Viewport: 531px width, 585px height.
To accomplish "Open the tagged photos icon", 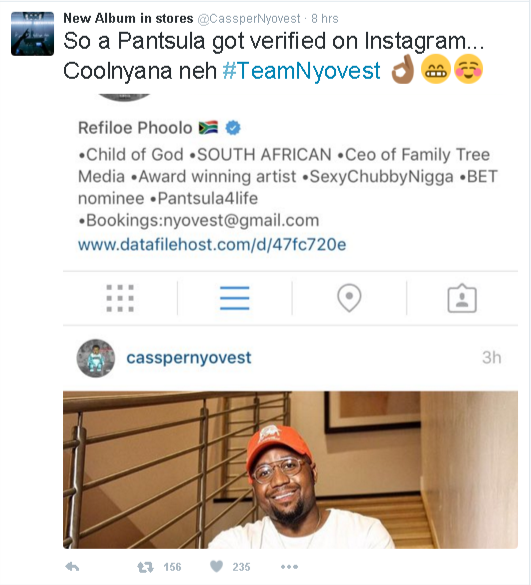I will tap(462, 298).
